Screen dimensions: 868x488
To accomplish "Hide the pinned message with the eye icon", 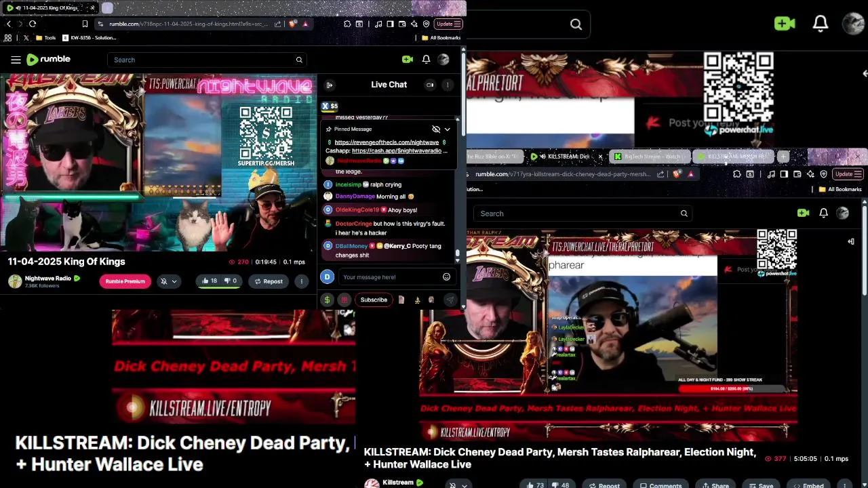I will click(436, 129).
